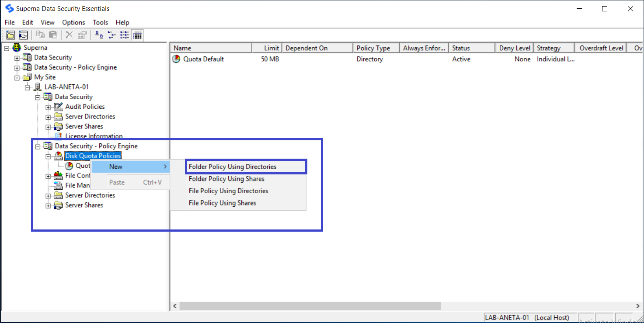Expand top-level Data Security - Policy Engine node
Image resolution: width=644 pixels, height=323 pixels.
17,68
